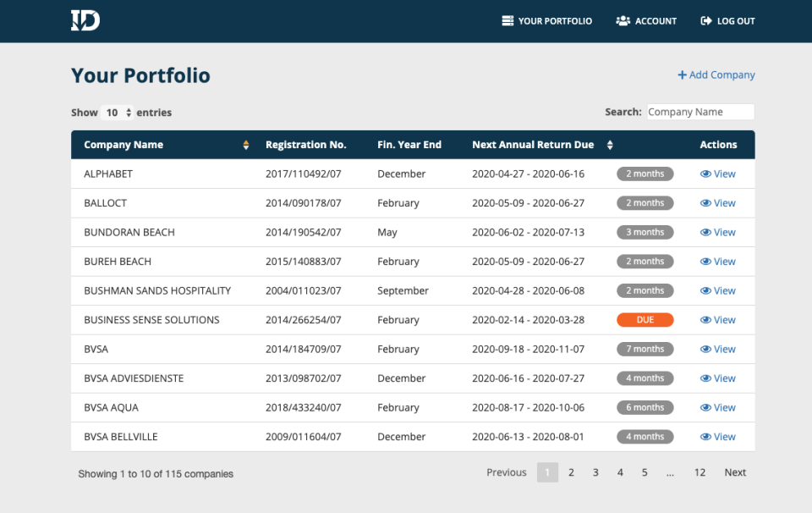The width and height of the screenshot is (812, 513).
Task: Click the plus icon beside Add Company
Action: click(x=681, y=74)
